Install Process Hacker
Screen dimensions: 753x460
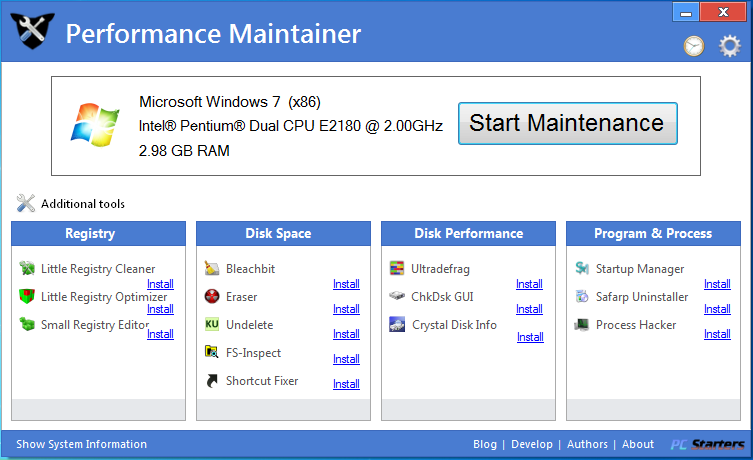pyautogui.click(x=717, y=334)
